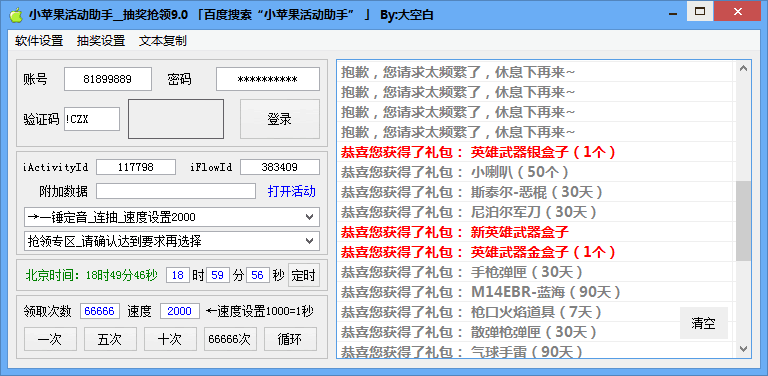Click the second field showing 56
Image resolution: width=768 pixels, height=376 pixels.
pyautogui.click(x=258, y=275)
